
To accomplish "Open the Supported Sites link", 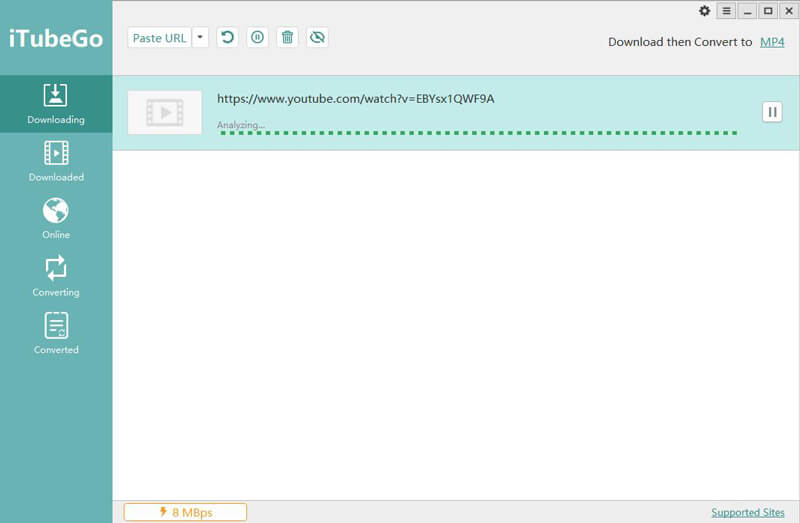I will (747, 512).
